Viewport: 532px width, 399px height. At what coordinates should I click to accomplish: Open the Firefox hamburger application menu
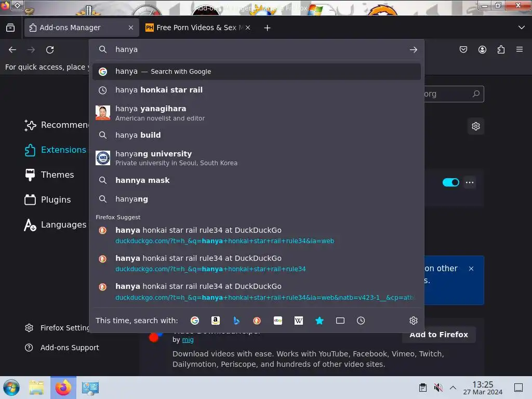pos(520,49)
